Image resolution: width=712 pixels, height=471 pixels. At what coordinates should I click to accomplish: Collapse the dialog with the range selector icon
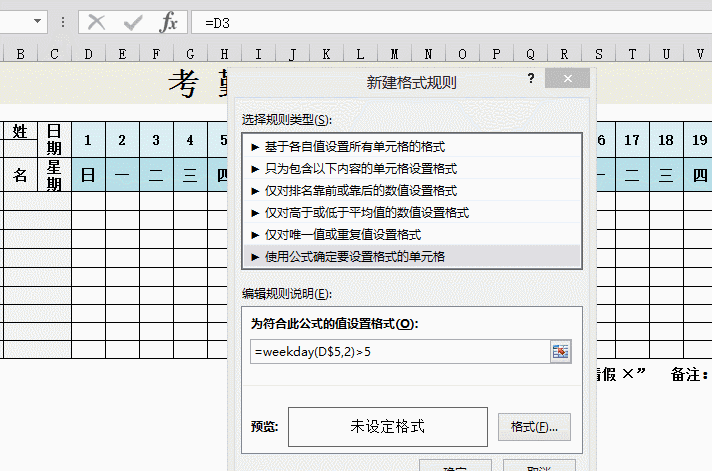click(x=560, y=352)
